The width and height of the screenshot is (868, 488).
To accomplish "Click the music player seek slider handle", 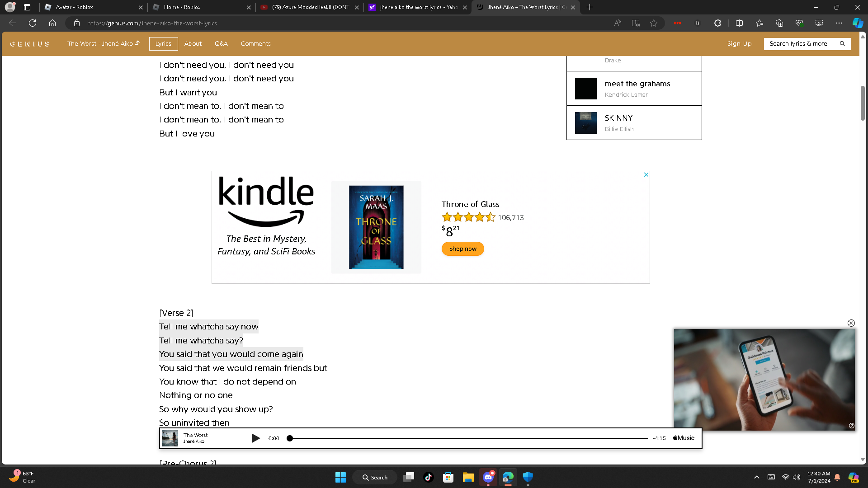I will click(x=290, y=438).
